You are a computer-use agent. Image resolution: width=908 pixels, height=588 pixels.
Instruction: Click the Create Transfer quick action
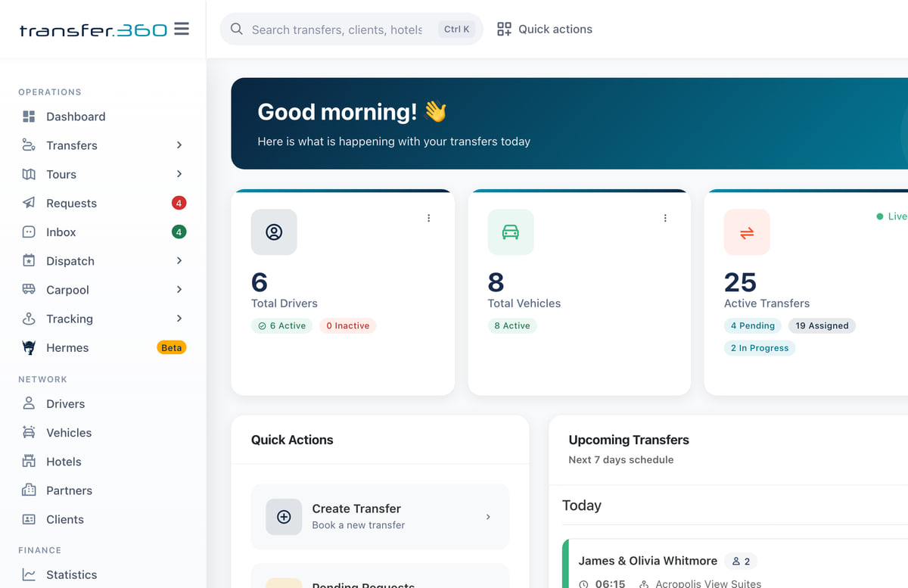coord(380,517)
